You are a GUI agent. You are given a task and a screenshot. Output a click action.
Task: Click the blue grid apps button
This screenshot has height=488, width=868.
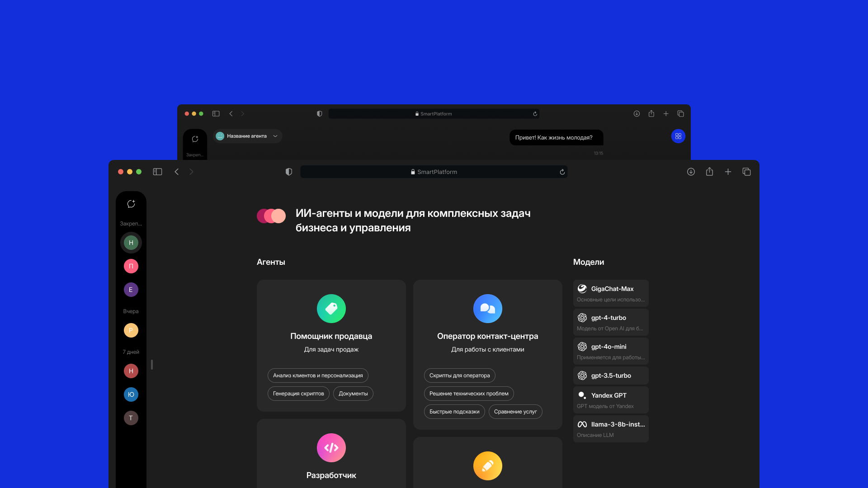pyautogui.click(x=678, y=136)
